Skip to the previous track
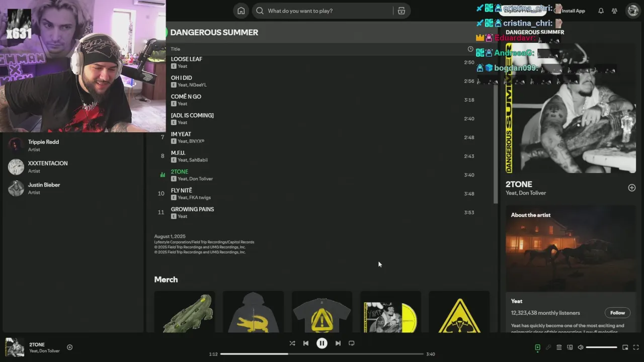644x362 pixels. (x=305, y=343)
